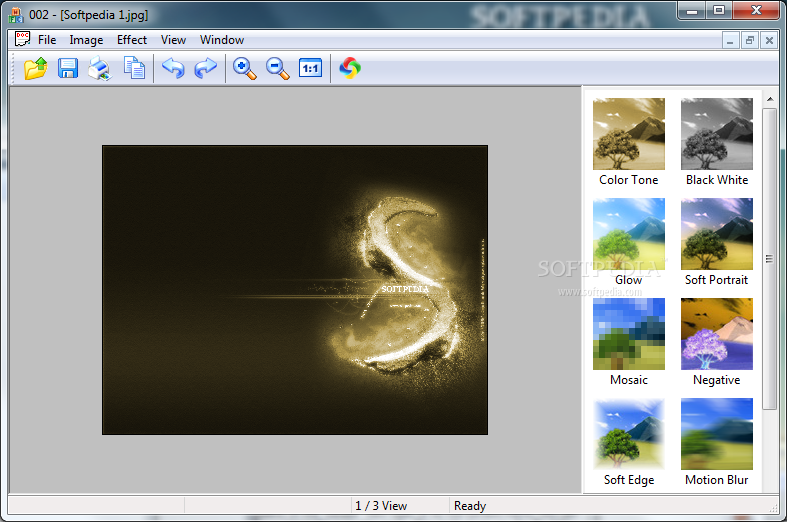Image resolution: width=787 pixels, height=522 pixels.
Task: Open the File menu
Action: click(x=47, y=40)
